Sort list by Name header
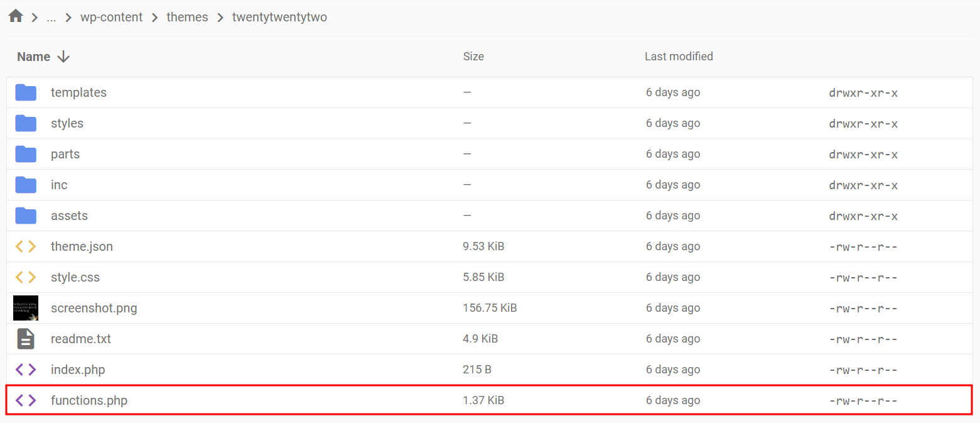This screenshot has width=980, height=423. 34,57
